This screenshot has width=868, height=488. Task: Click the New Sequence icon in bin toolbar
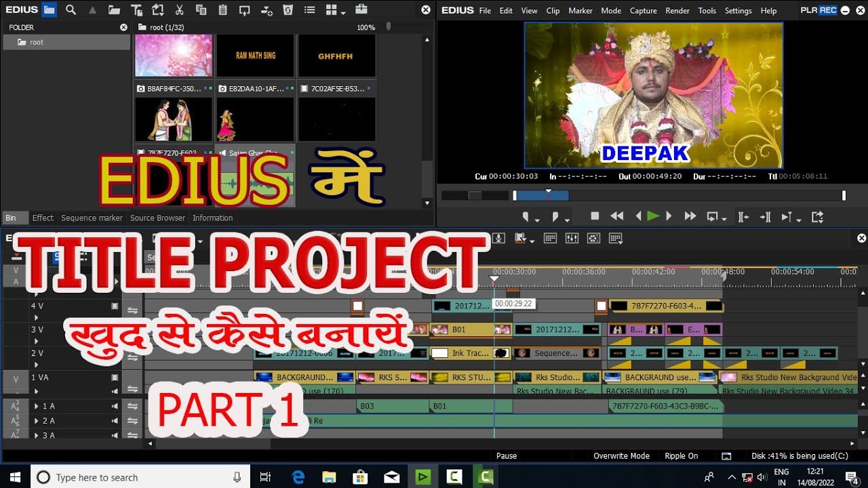tap(158, 10)
